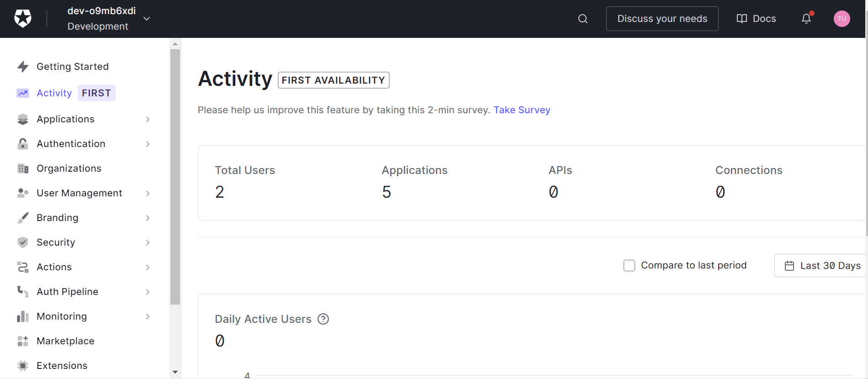Click the Extensions chip icon
This screenshot has width=868, height=379.
[x=23, y=366]
